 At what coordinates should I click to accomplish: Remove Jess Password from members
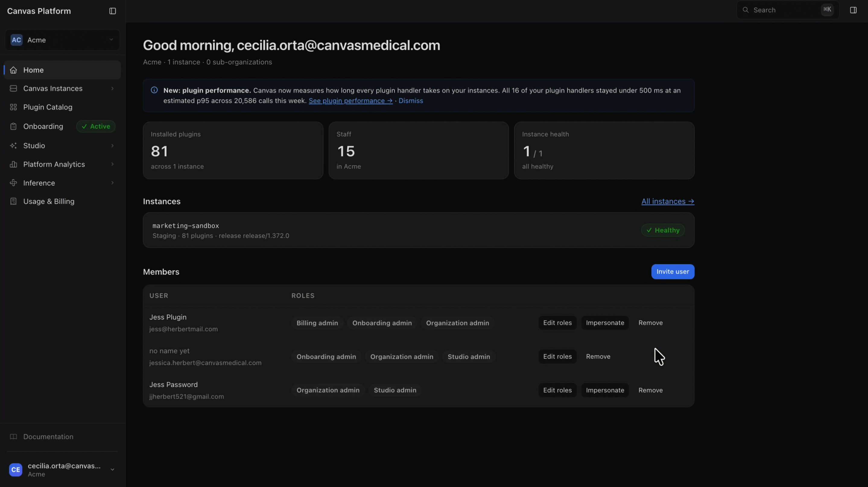click(650, 390)
